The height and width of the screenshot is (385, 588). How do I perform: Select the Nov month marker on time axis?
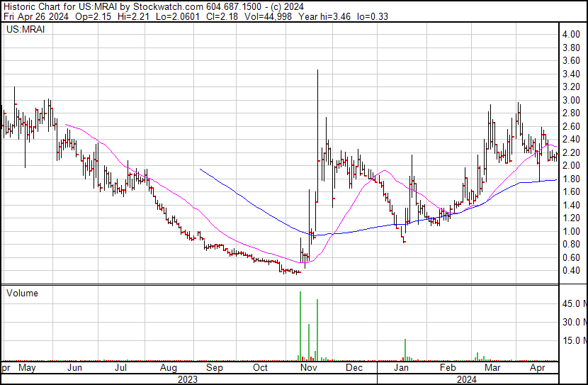pos(308,369)
